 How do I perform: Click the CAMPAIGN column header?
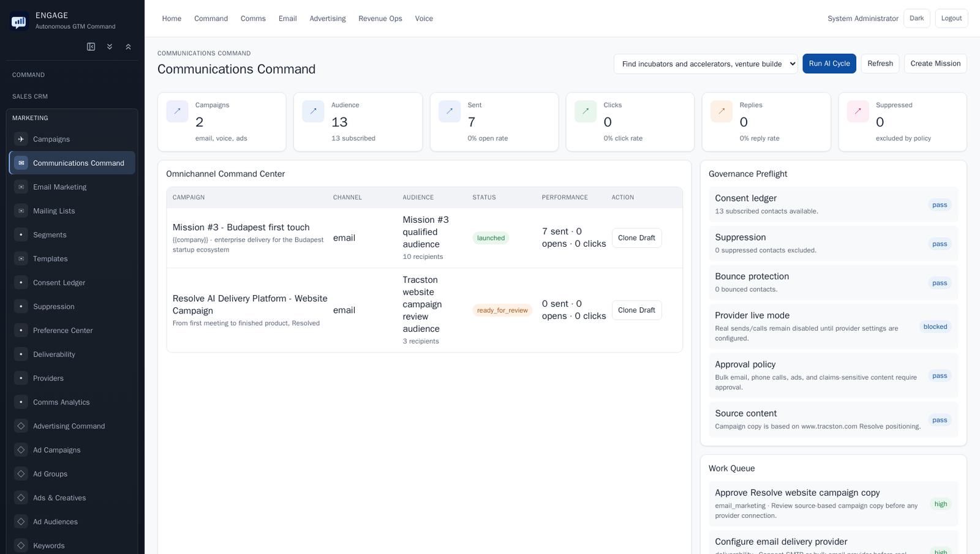(x=189, y=197)
